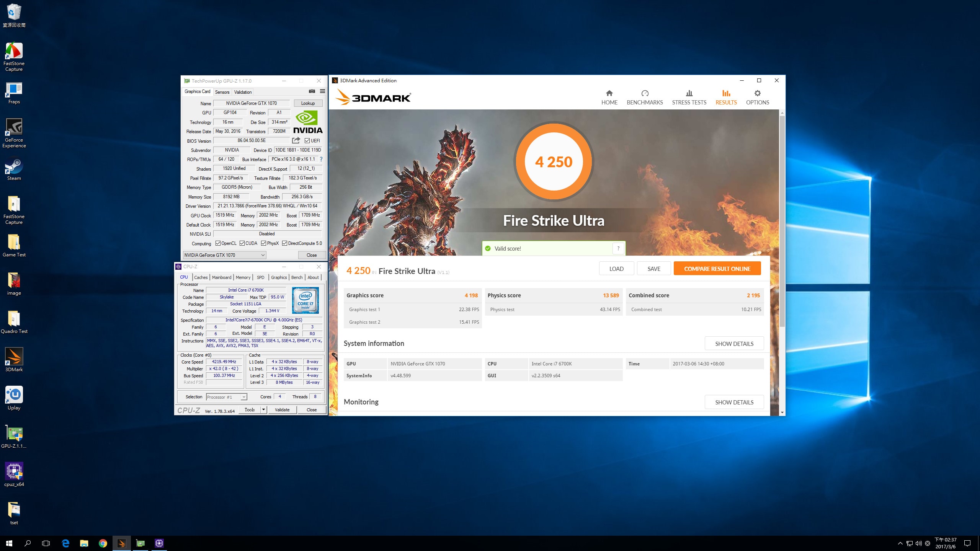
Task: Launch 3DMark desktop shortcut
Action: [x=14, y=360]
